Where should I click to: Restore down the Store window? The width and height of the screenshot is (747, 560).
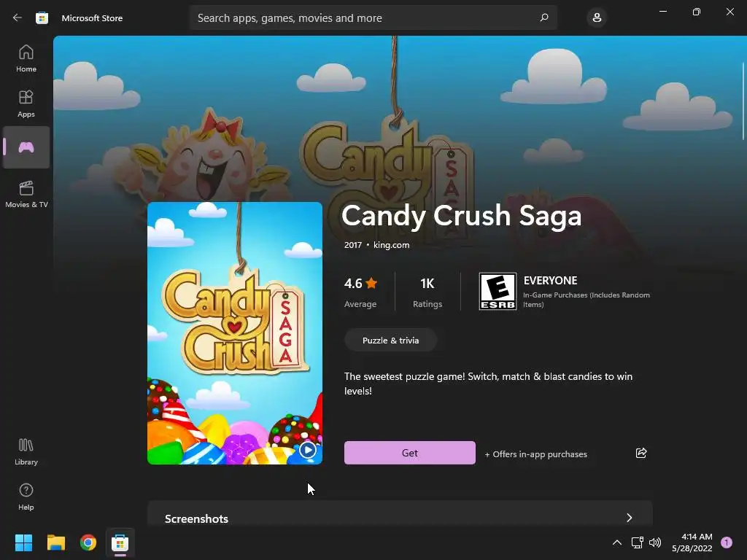tap(697, 12)
